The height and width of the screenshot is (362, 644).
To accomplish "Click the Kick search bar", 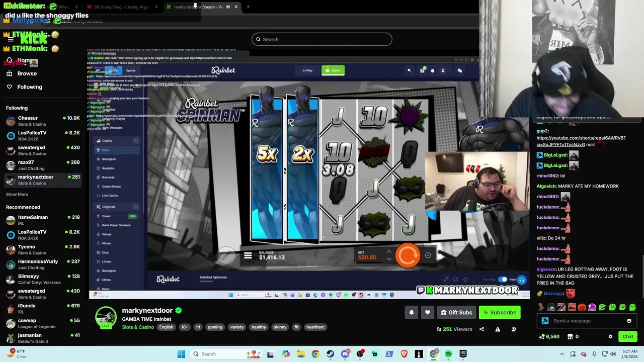I will pyautogui.click(x=322, y=39).
